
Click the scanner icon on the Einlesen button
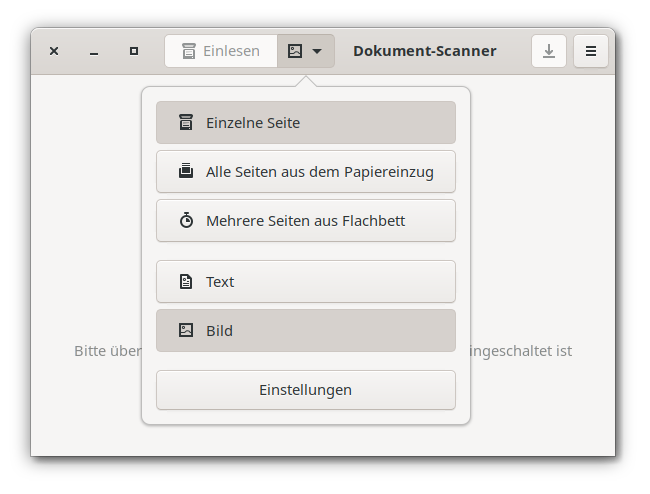click(188, 51)
